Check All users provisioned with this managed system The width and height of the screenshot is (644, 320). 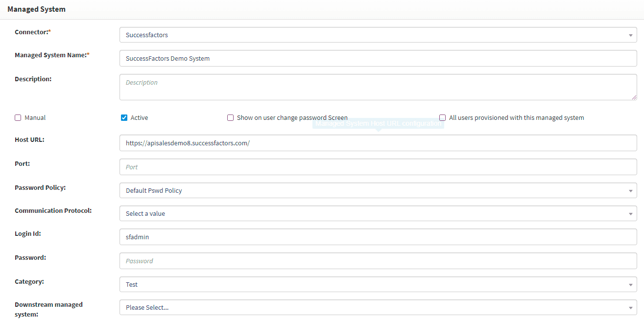[442, 118]
